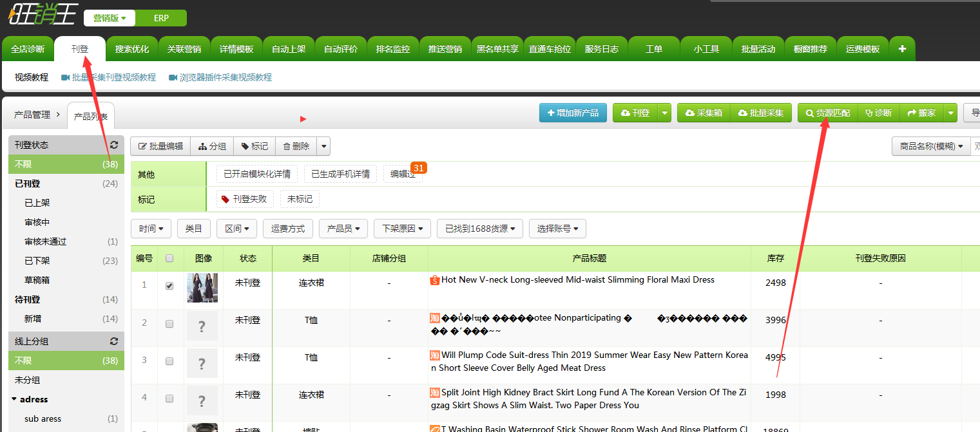Click the 产品管理 breadcrumb
The height and width of the screenshot is (432, 980).
pos(32,115)
